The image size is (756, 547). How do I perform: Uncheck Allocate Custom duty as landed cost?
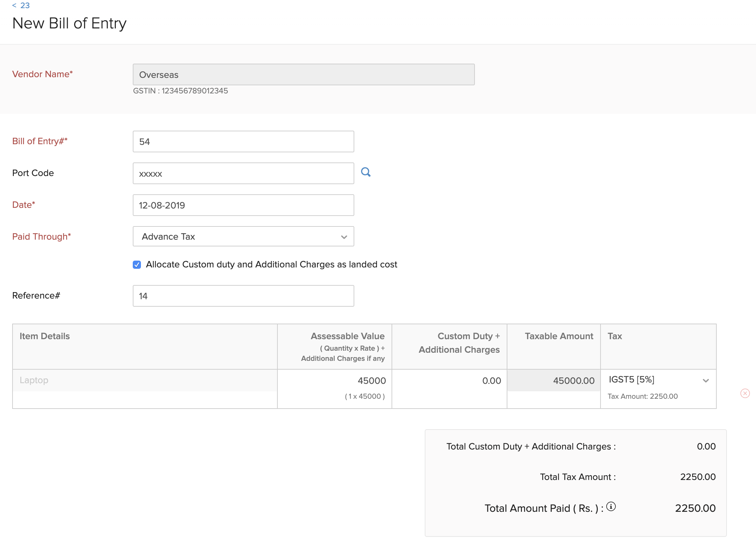[137, 265]
